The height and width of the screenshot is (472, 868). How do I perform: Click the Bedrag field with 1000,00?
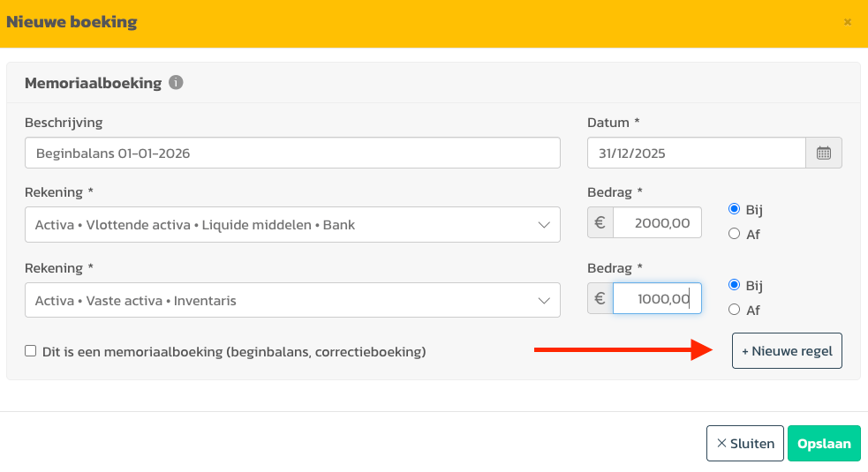point(657,299)
